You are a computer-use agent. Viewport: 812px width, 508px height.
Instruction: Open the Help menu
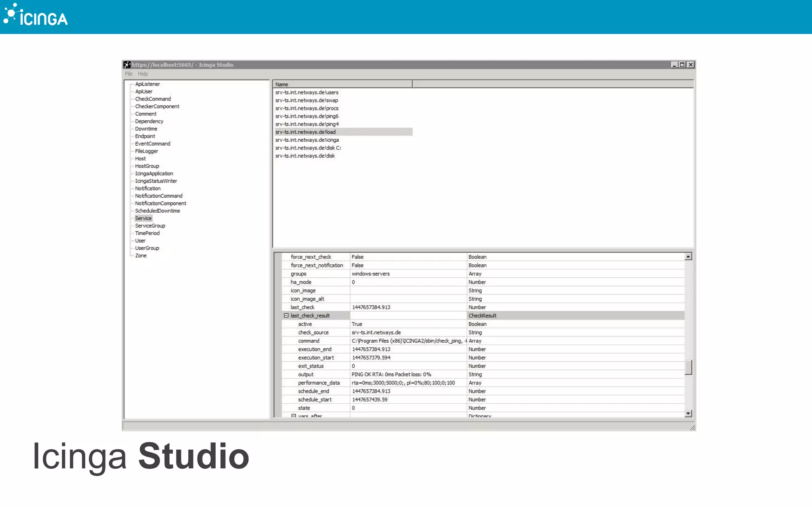coord(143,74)
